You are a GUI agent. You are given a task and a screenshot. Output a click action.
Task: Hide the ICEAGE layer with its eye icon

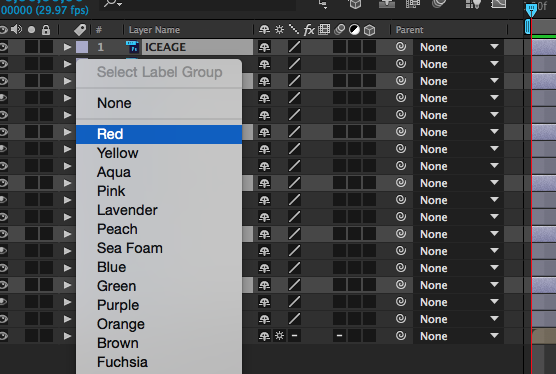[x=4, y=47]
